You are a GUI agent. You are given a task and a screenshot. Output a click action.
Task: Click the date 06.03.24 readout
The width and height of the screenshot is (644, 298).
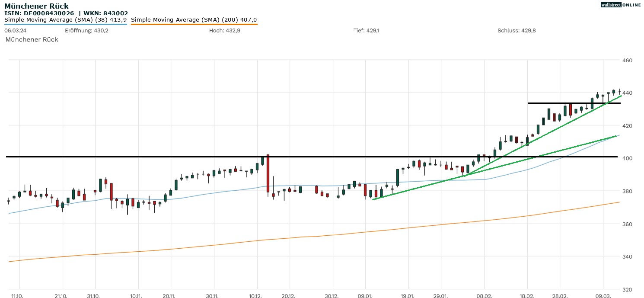point(15,31)
